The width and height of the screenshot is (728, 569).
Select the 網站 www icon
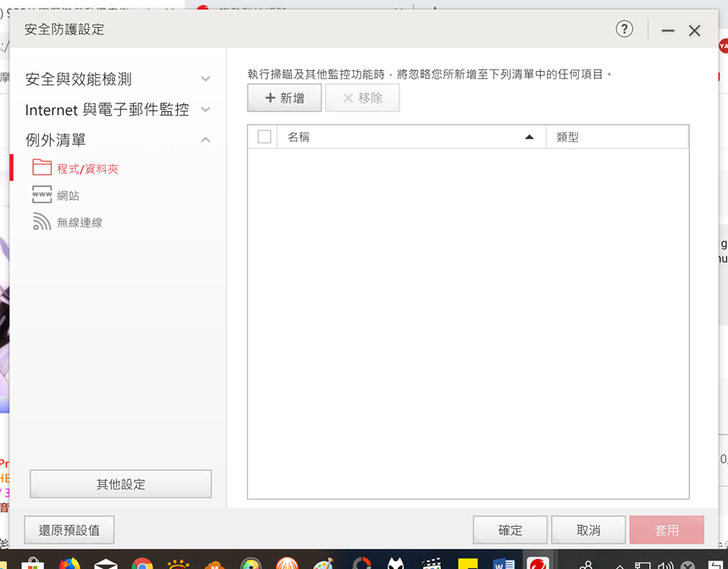42,194
